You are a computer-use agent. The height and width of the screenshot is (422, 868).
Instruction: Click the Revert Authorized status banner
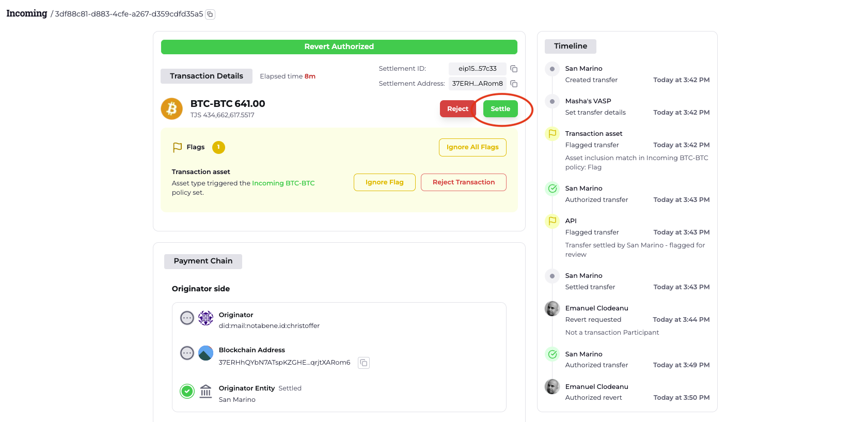click(x=339, y=47)
